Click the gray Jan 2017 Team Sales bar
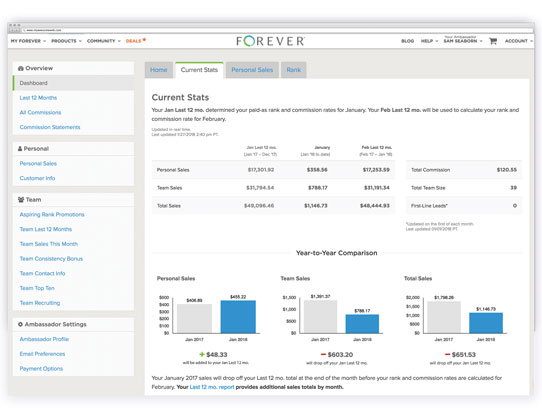Screen dimensions: 542x411 click(320, 317)
